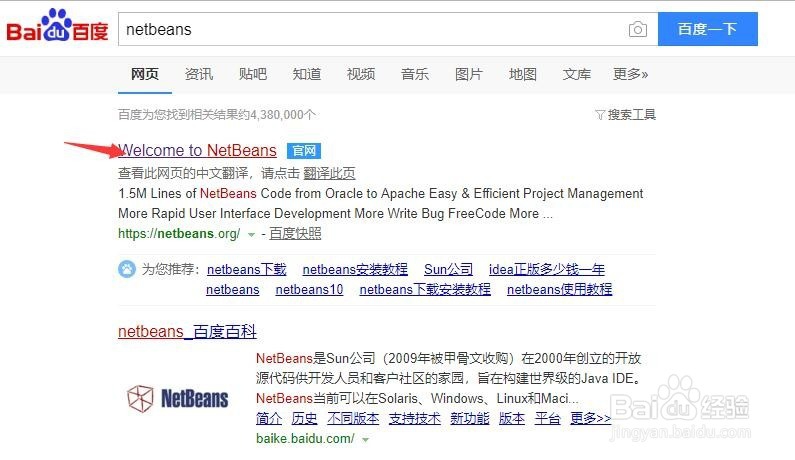Open the 不同版本 section link
This screenshot has height=460, width=795.
[353, 418]
